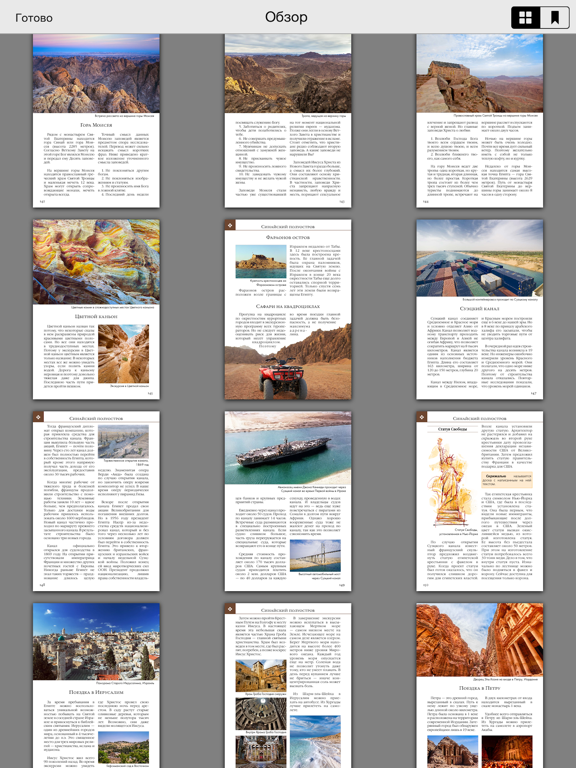The image size is (576, 768).
Task: Open the page with the Dead Sea shore photo
Action: pyautogui.click(x=288, y=686)
